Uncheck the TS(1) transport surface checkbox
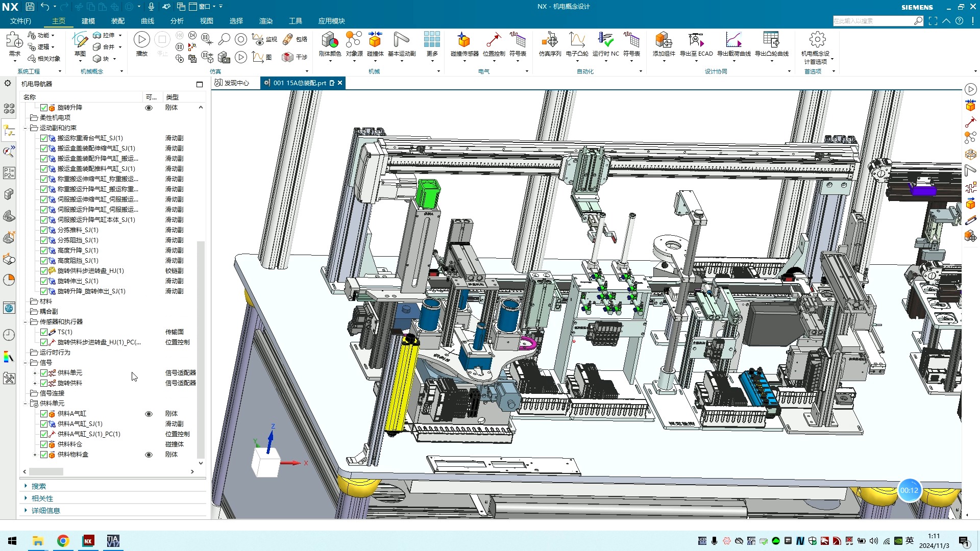This screenshot has width=980, height=551. 44,332
